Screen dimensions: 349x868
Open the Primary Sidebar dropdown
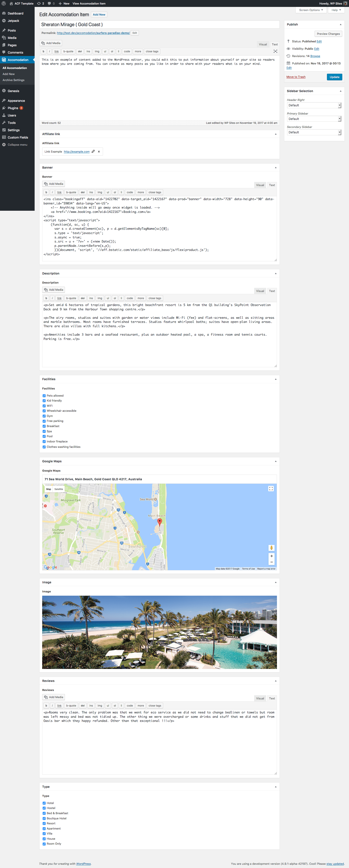314,119
